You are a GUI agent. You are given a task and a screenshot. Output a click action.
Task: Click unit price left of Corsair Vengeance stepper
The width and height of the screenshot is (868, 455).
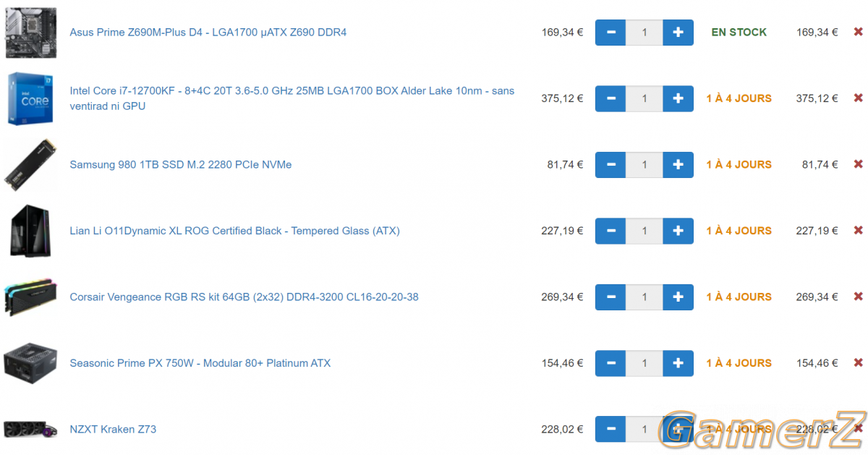(x=562, y=297)
